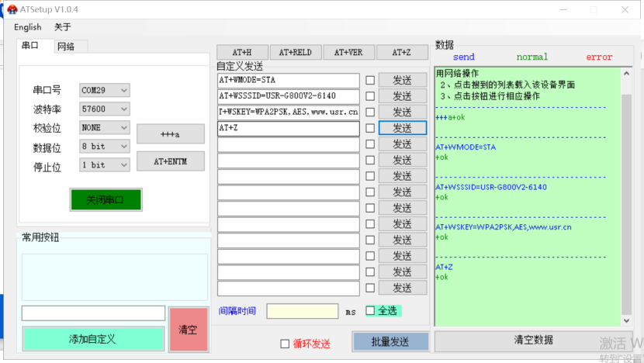Expand the 8 bit data bits dropdown
This screenshot has height=363, width=644.
(x=105, y=147)
